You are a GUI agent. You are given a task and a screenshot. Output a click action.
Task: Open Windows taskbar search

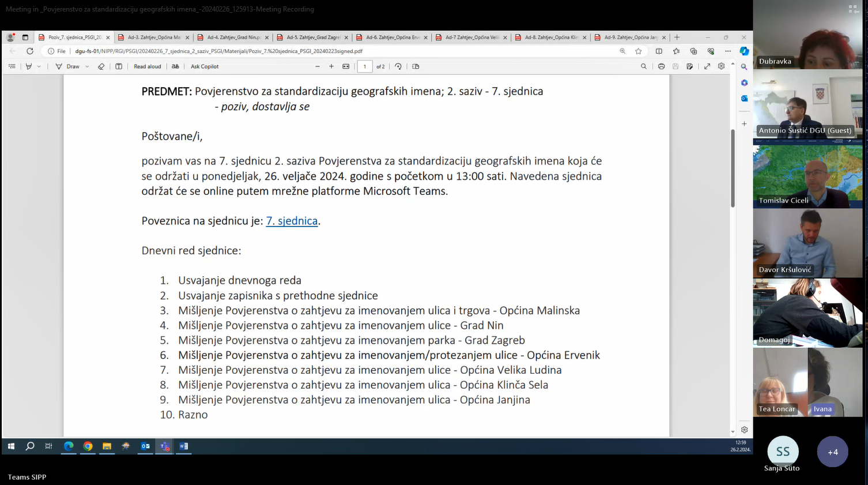30,446
